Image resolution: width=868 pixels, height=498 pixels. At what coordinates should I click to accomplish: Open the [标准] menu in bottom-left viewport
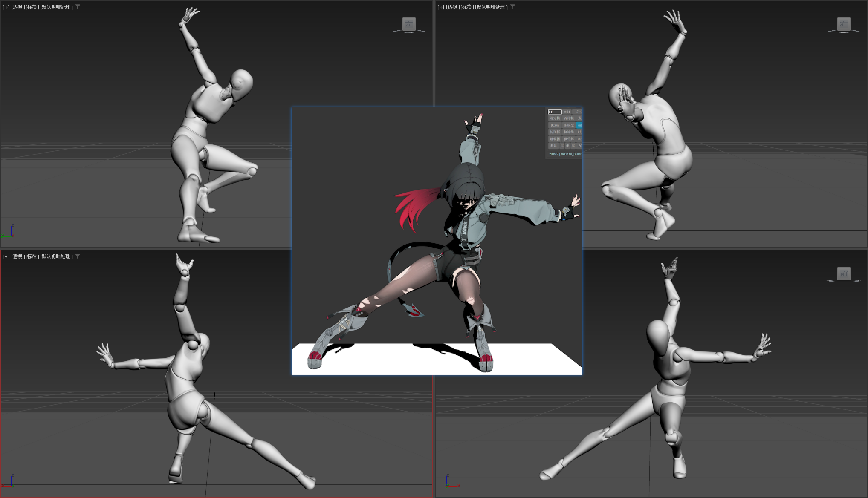click(32, 256)
